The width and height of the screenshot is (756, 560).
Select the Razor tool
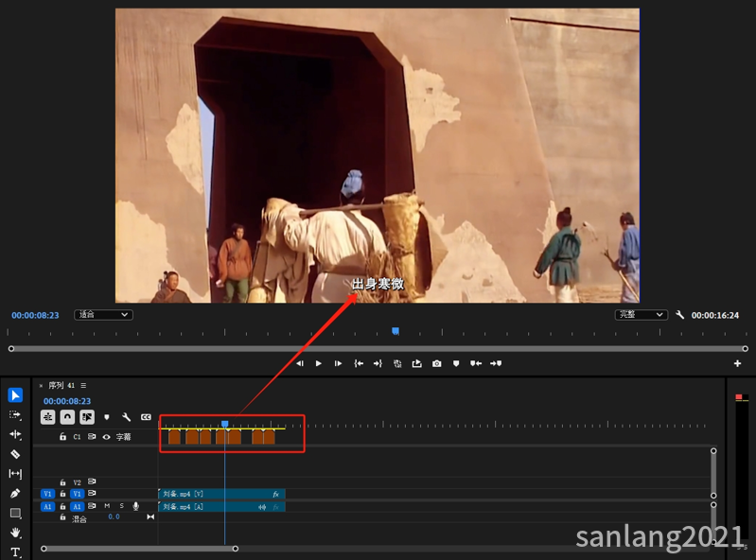(15, 454)
